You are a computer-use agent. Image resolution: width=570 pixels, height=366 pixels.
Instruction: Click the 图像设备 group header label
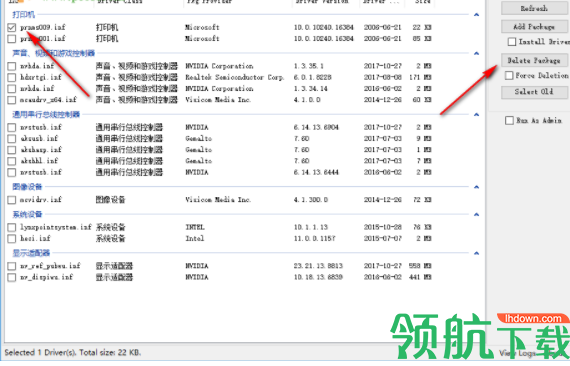point(27,187)
